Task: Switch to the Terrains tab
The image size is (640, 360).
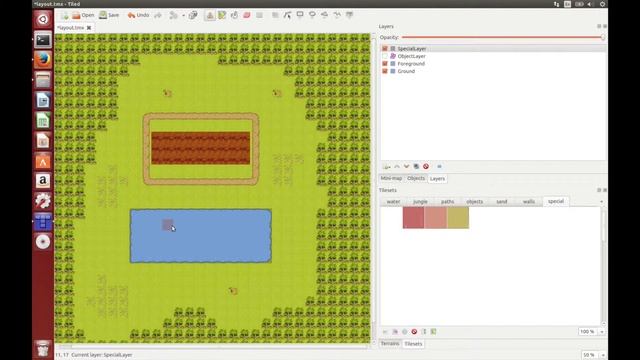Action: 390,344
